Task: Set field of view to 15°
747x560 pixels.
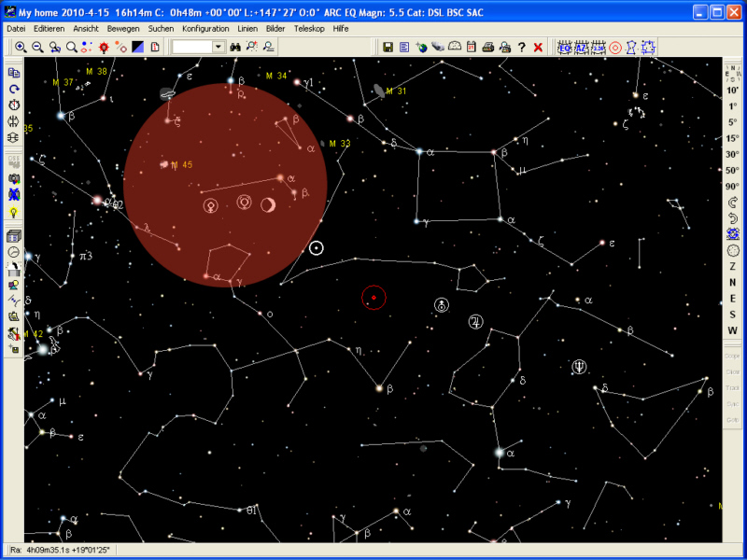Action: coord(732,138)
